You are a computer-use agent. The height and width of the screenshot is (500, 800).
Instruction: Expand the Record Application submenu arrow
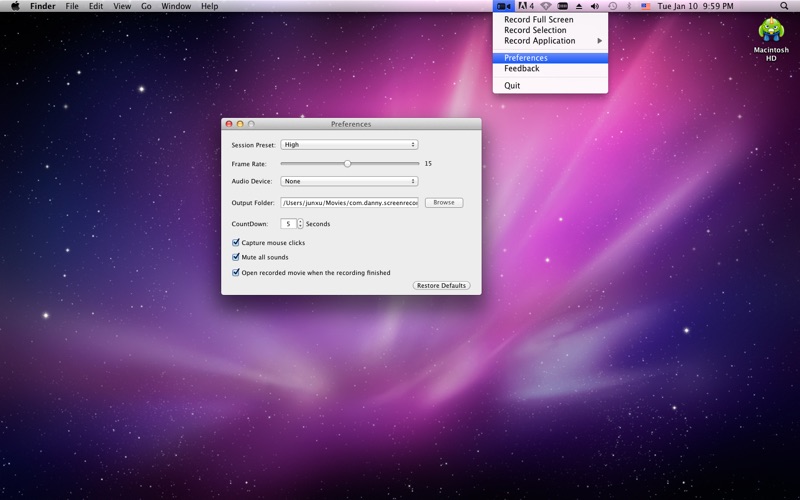pyautogui.click(x=600, y=41)
